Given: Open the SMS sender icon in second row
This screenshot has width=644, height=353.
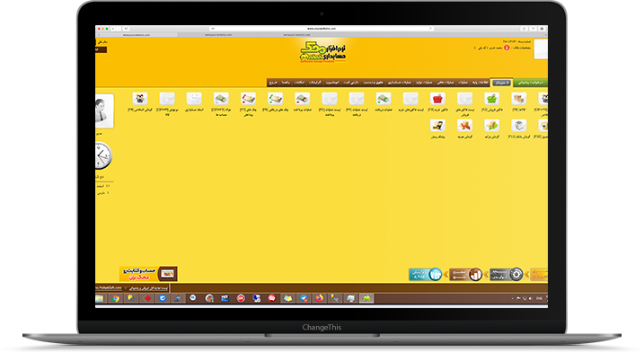Looking at the screenshot, I should (x=437, y=126).
